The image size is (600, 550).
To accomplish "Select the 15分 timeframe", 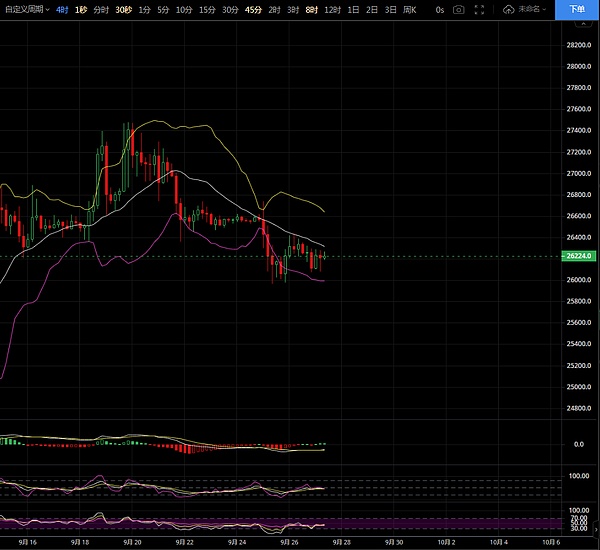I will (x=206, y=9).
